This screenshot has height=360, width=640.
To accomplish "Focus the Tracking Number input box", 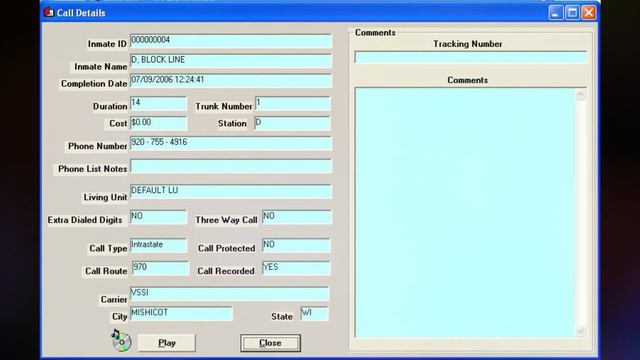I will click(x=471, y=57).
